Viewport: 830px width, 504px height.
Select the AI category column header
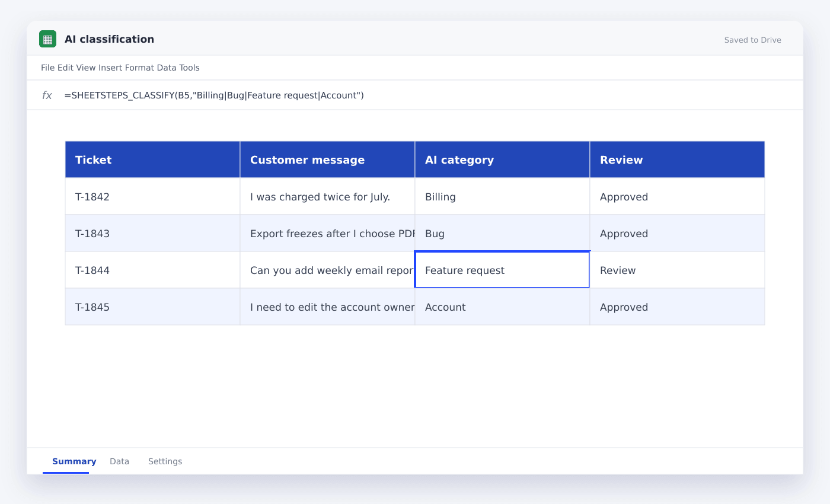click(502, 160)
